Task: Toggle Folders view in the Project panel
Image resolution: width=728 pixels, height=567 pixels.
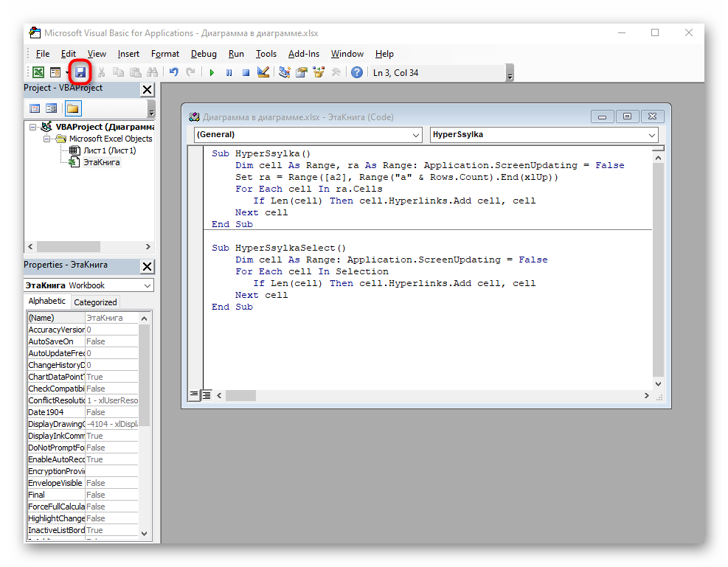Action: [72, 108]
